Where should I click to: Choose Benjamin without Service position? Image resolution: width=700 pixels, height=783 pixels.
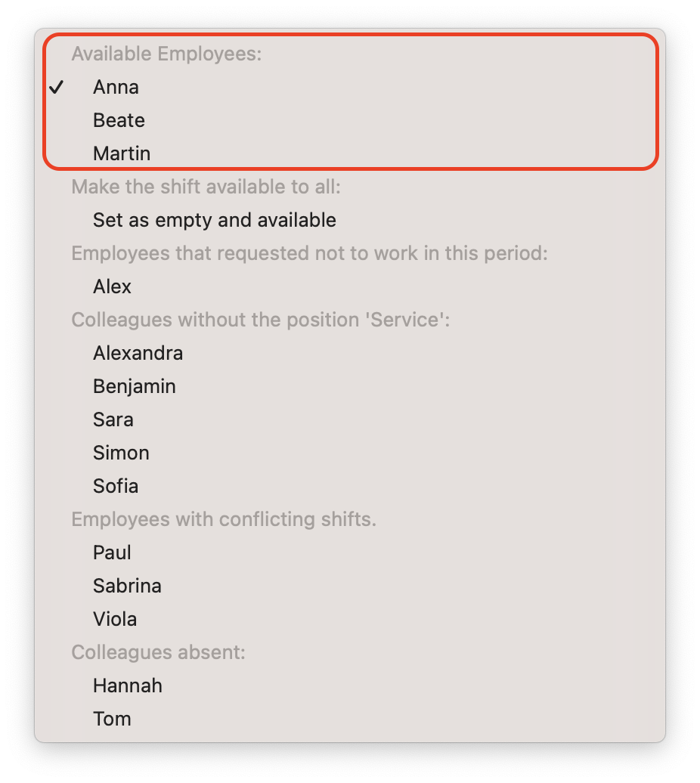coord(349,386)
